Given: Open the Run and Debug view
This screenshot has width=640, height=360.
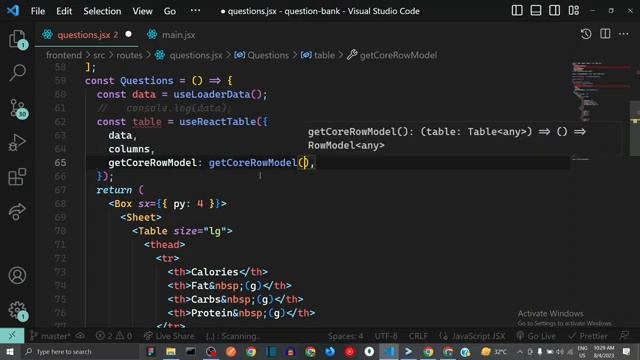Looking at the screenshot, I should (17, 142).
